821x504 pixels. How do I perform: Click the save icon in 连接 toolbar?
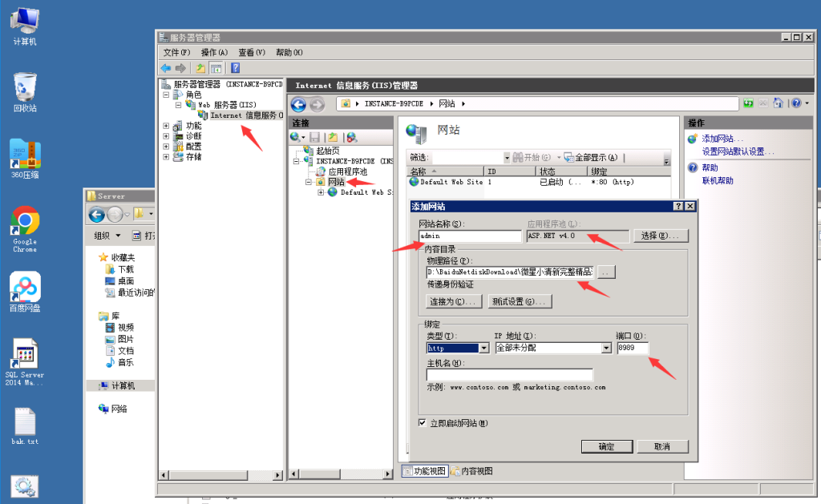(x=315, y=138)
